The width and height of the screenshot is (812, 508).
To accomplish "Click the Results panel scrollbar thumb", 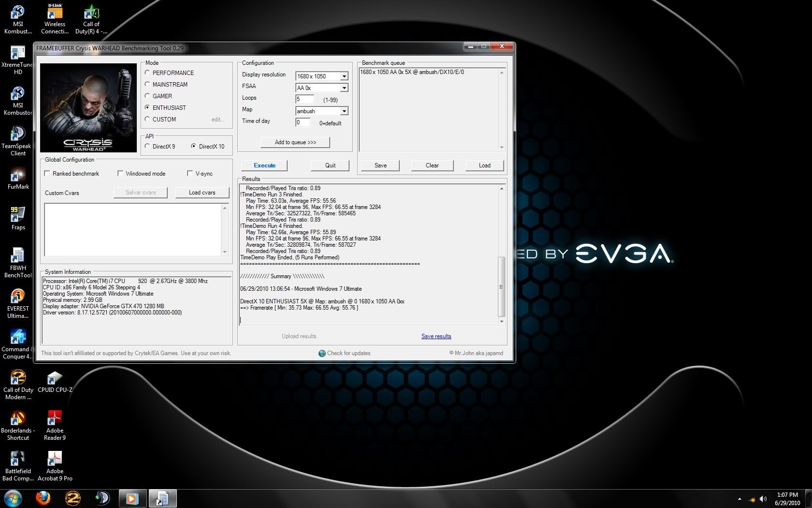I will coord(501,287).
